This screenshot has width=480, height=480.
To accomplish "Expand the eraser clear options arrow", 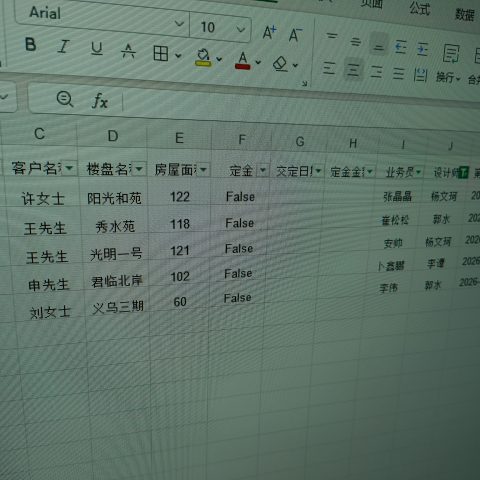I will click(295, 65).
